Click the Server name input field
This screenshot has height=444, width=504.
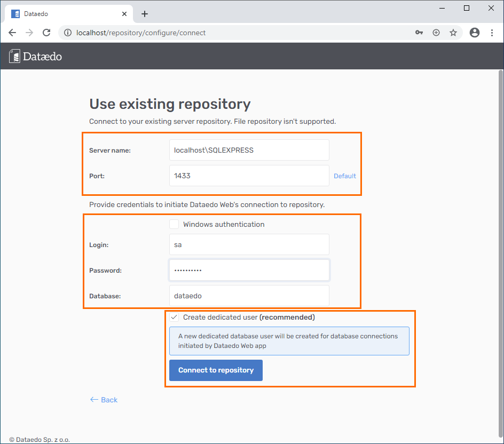tap(249, 150)
